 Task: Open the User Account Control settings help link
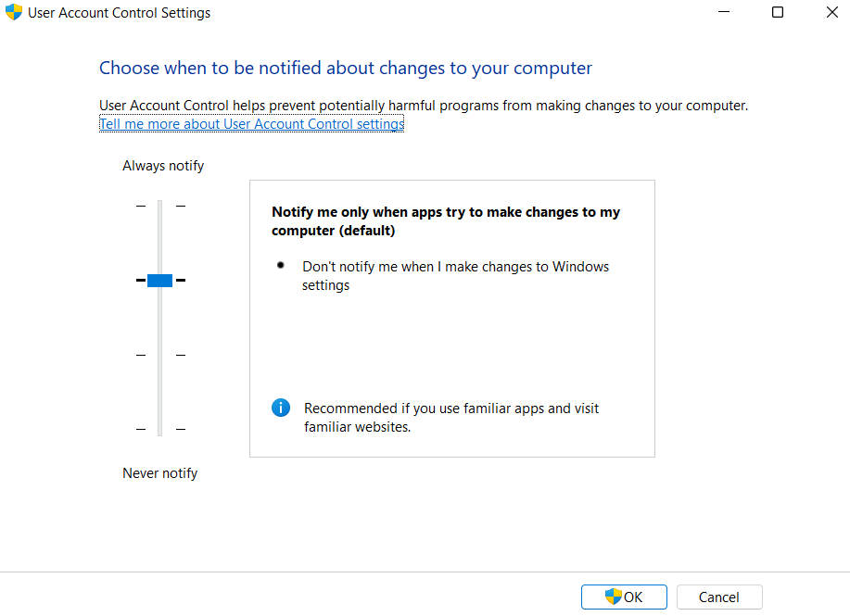pyautogui.click(x=251, y=123)
